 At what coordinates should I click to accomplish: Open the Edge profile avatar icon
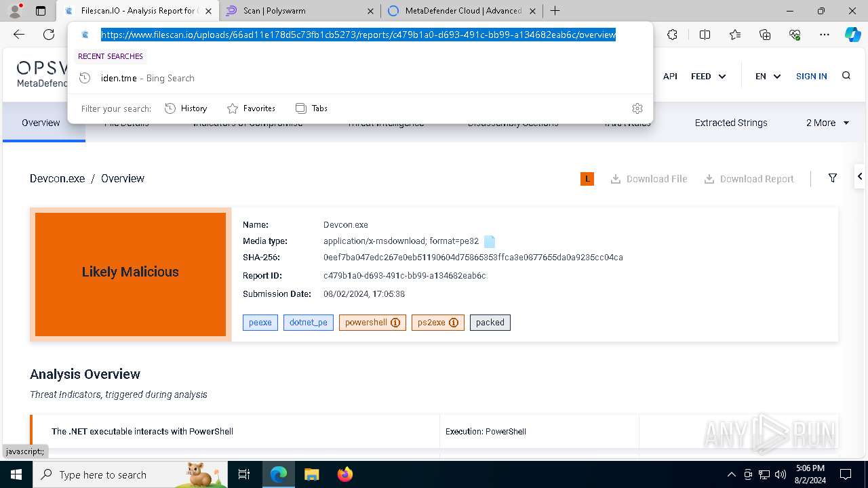tap(15, 11)
